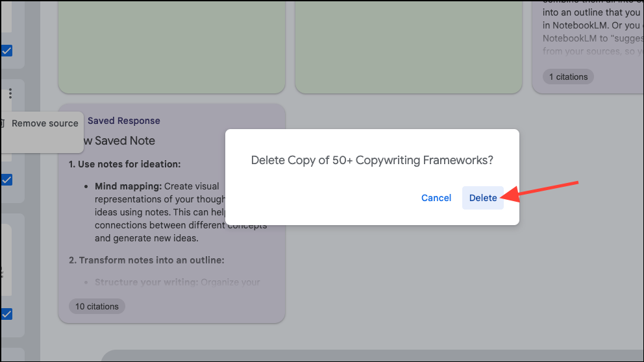The image size is (644, 362).
Task: Toggle the lowest visible source checkbox
Action: (7, 315)
